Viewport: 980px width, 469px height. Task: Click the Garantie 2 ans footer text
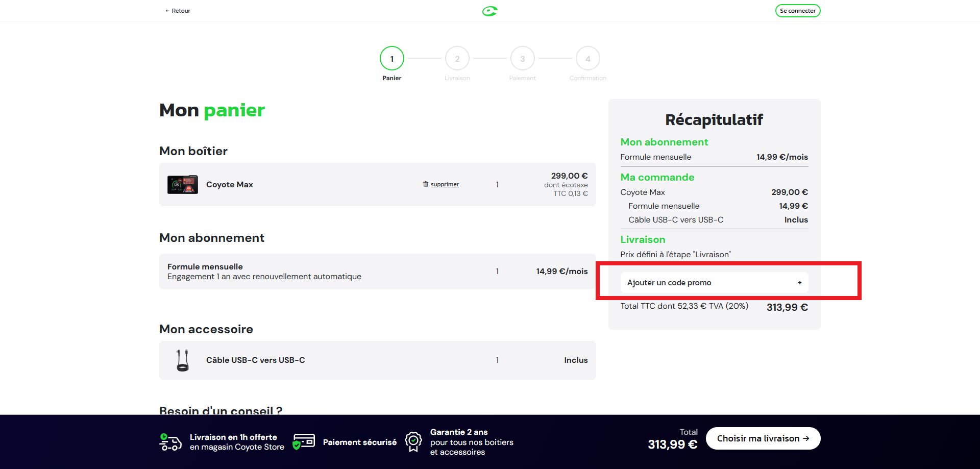tap(459, 432)
